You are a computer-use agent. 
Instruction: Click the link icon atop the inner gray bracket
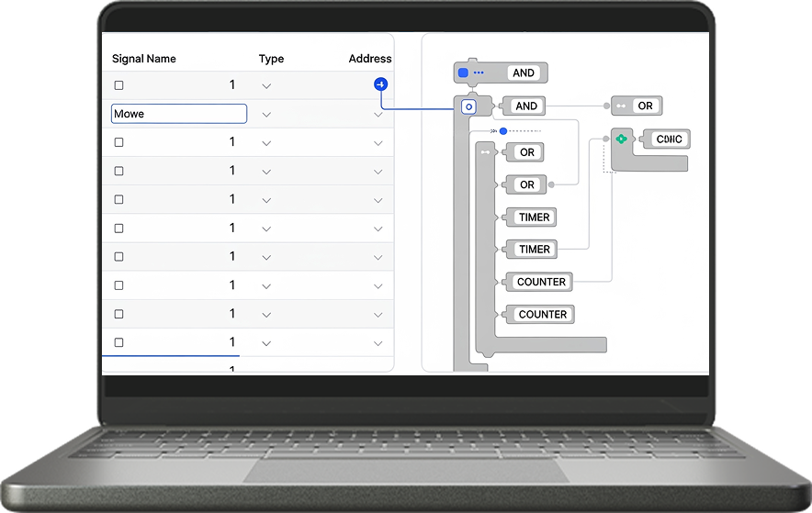(486, 151)
